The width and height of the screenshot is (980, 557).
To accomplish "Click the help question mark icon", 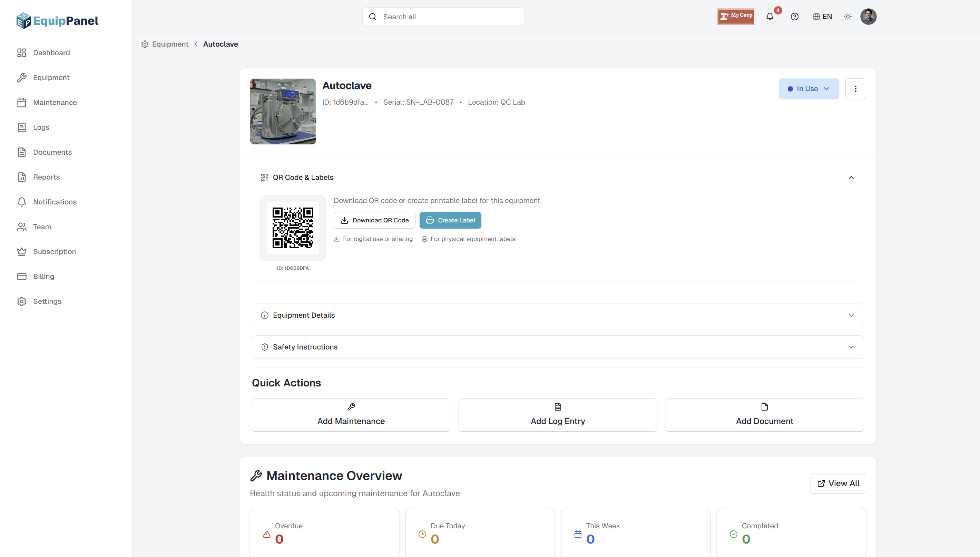I will (x=795, y=17).
